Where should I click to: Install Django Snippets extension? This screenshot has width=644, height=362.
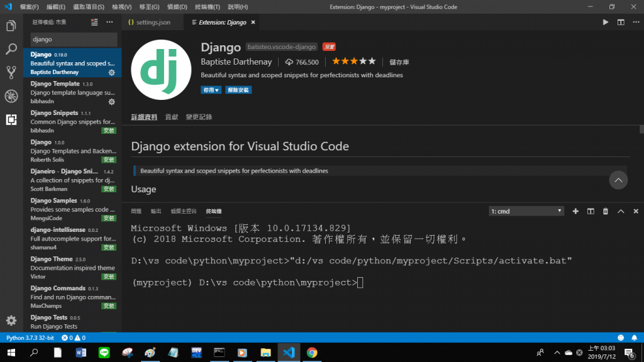(x=109, y=131)
